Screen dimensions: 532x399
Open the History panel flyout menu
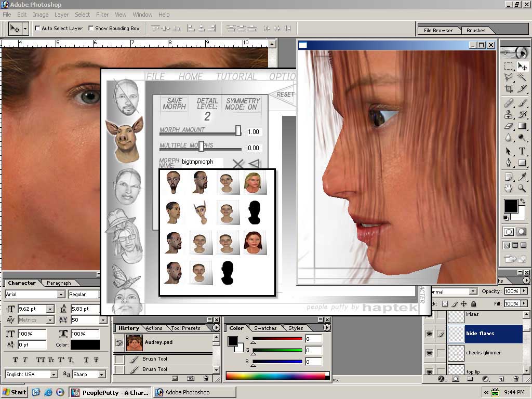[216, 328]
